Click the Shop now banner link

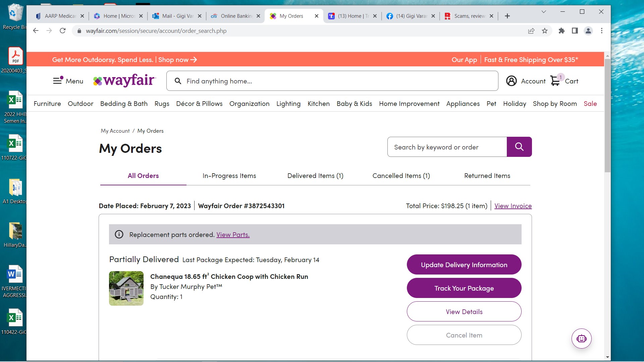(177, 60)
